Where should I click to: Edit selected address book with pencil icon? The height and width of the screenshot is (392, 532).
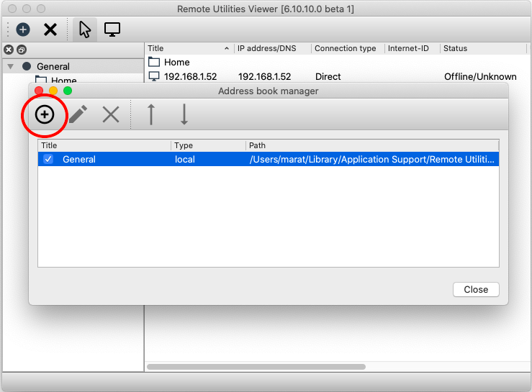tap(78, 114)
